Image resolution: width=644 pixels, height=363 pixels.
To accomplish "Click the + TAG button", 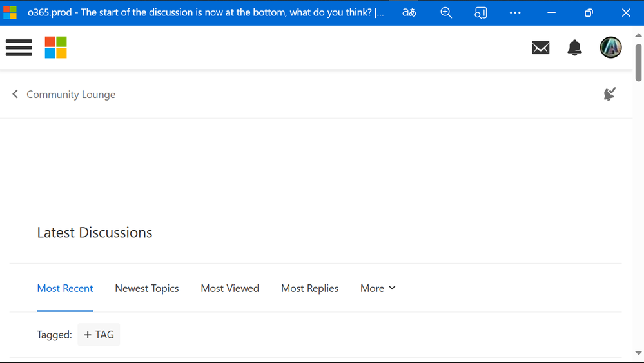I will tap(99, 335).
